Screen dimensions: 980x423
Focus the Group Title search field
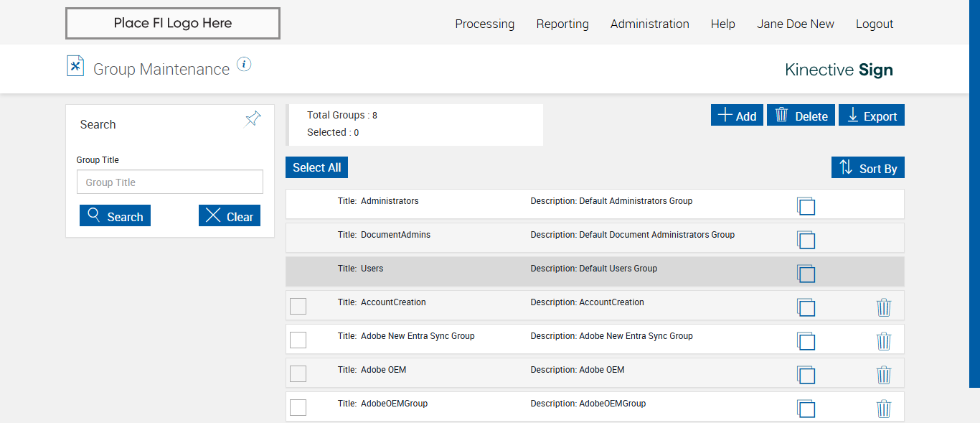click(x=170, y=182)
